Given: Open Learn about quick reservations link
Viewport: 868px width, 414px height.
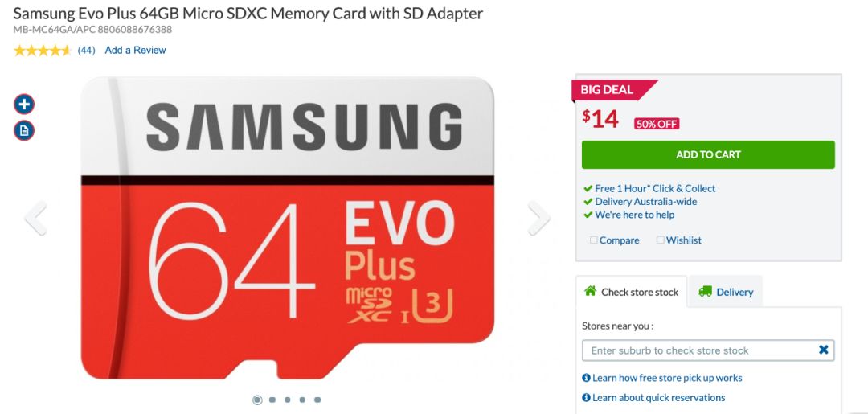Looking at the screenshot, I should click(x=659, y=397).
